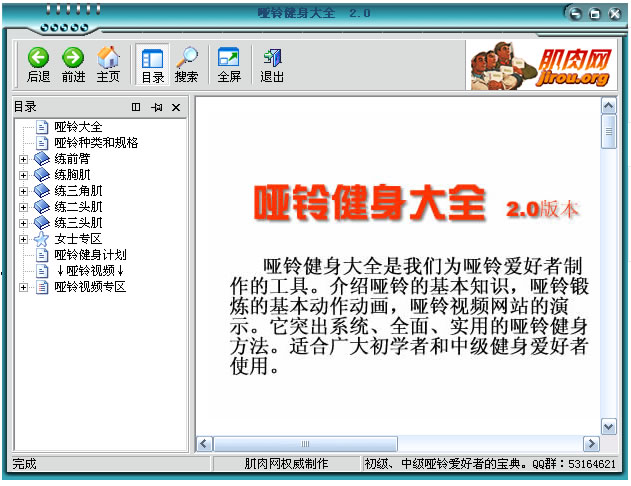This screenshot has height=486, width=631.
Task: Click the jirou.org logo banner
Action: pyautogui.click(x=539, y=65)
